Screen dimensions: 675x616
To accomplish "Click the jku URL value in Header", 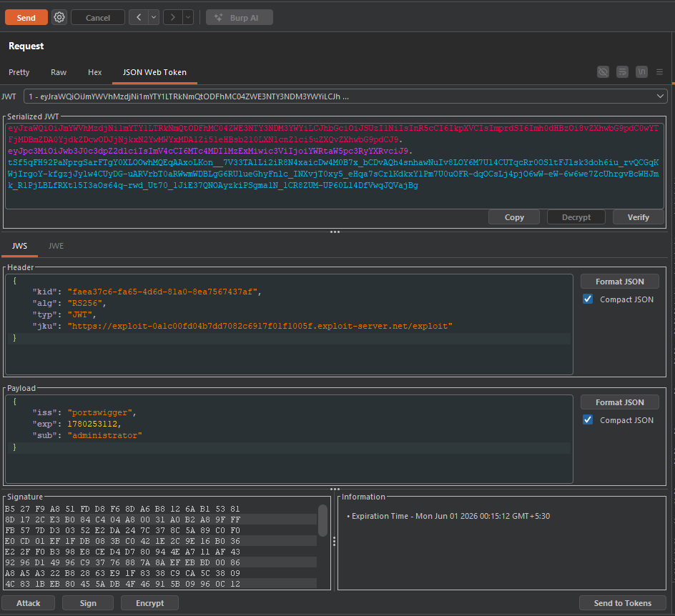I will click(x=260, y=326).
